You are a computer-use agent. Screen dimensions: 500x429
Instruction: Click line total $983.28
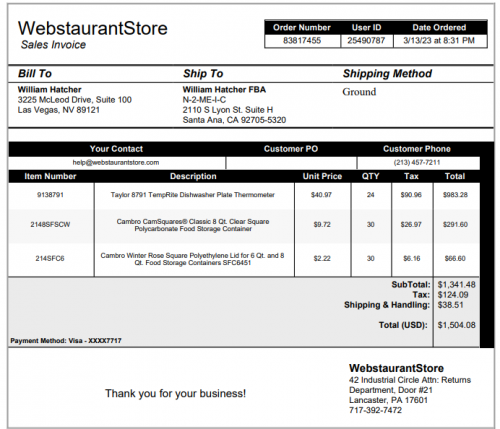pos(455,195)
